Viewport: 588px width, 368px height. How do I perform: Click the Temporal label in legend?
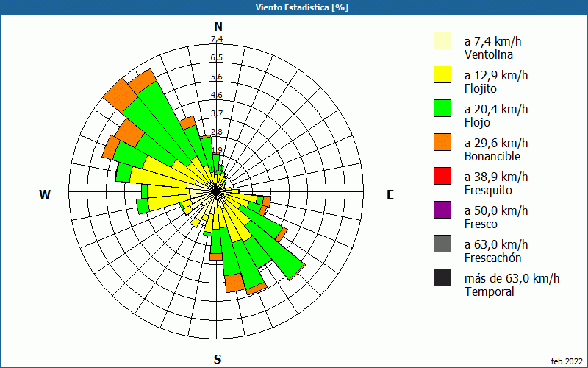(x=490, y=291)
